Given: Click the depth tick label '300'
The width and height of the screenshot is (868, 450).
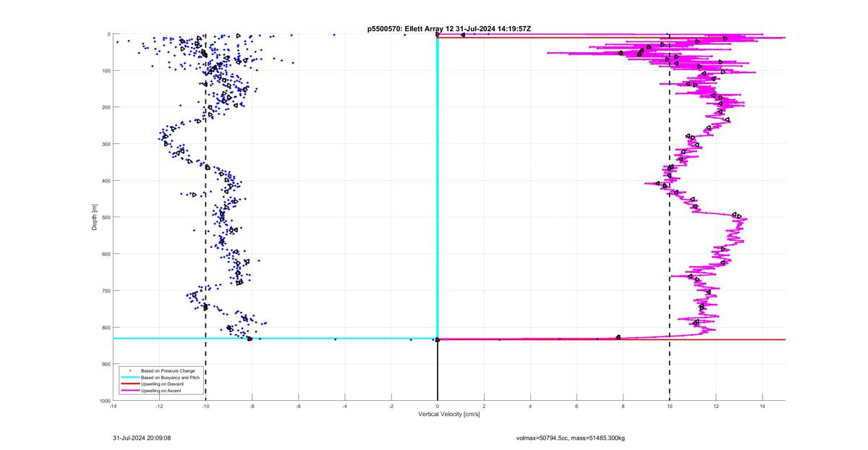Looking at the screenshot, I should tap(105, 144).
